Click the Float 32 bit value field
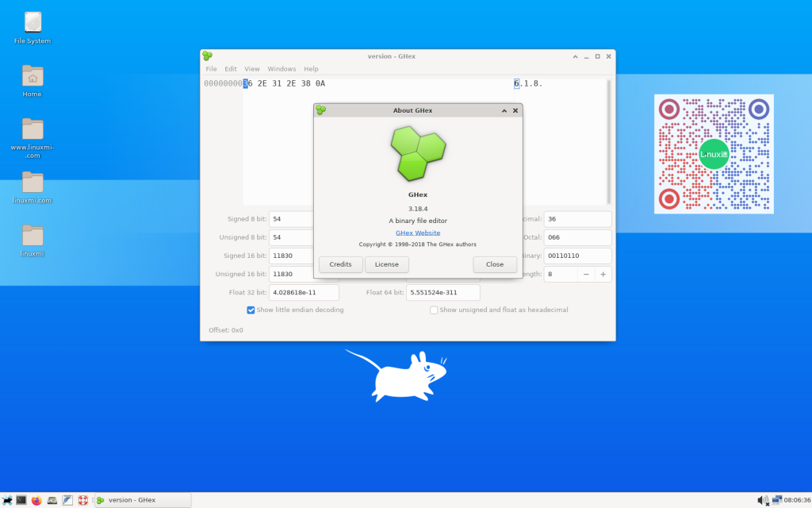The height and width of the screenshot is (508, 812). coord(304,292)
